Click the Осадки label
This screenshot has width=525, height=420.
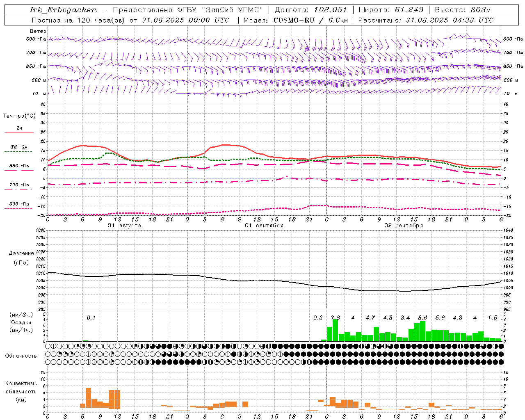(21, 322)
